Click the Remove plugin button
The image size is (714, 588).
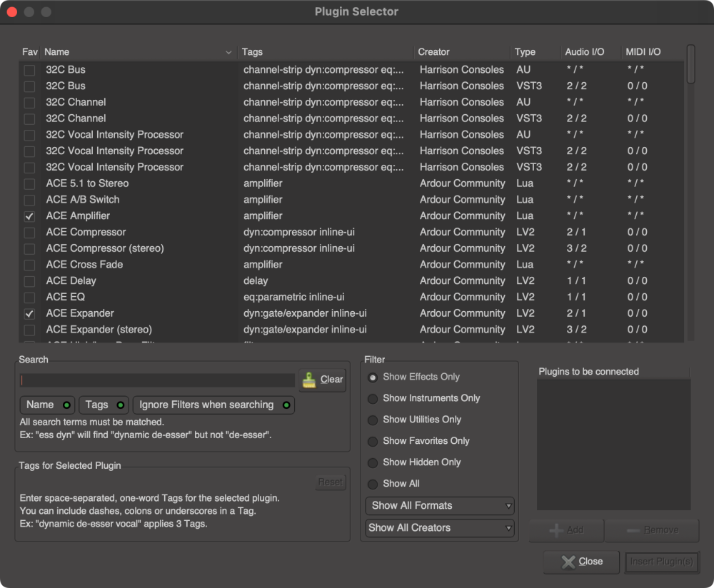tap(652, 530)
